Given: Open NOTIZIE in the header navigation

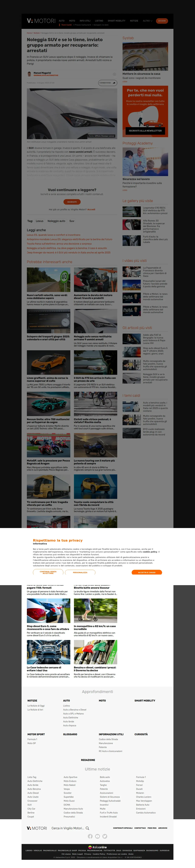Looking at the screenshot, I should (x=134, y=21).
